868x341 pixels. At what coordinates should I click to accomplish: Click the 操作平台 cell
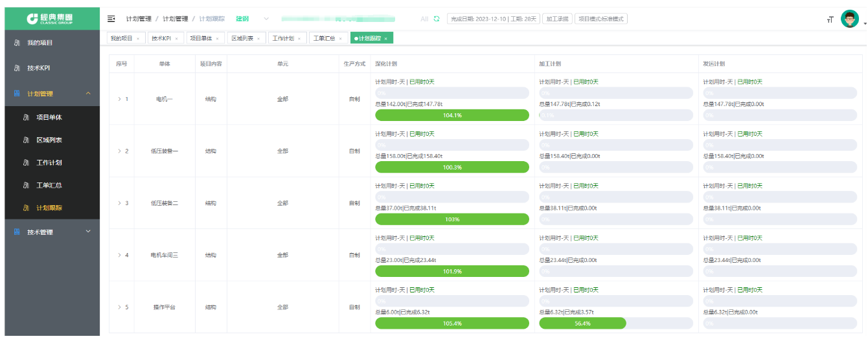click(165, 307)
